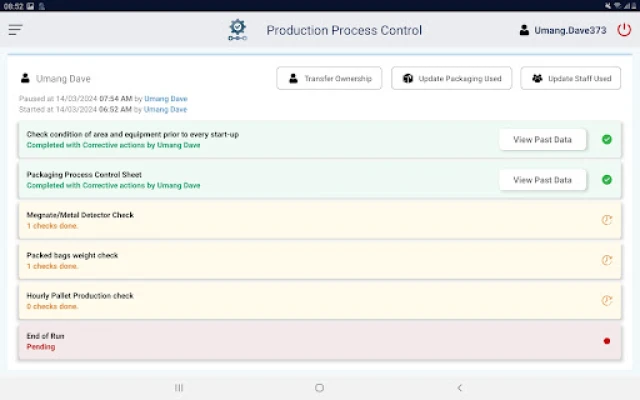
Task: View Past Data for area condition check
Action: pyautogui.click(x=542, y=139)
